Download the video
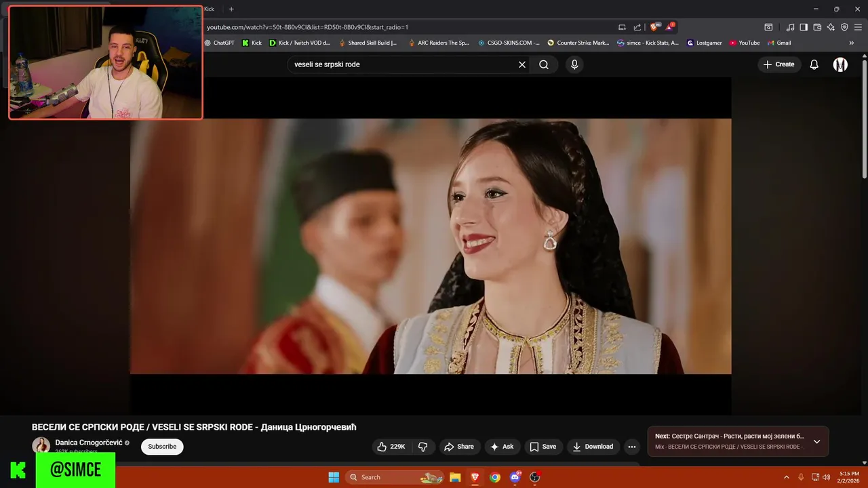This screenshot has width=868, height=488. point(593,447)
